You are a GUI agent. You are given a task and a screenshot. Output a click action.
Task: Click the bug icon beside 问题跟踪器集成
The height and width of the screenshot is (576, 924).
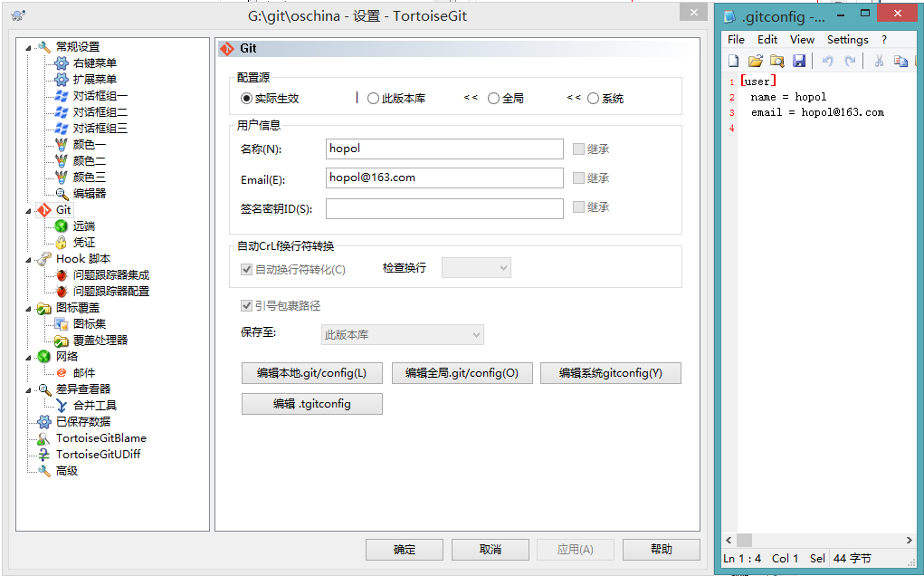[62, 274]
